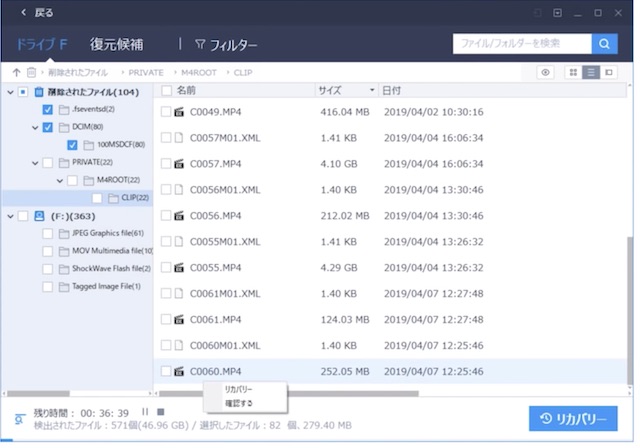Choose 確認する from the context menu
The height and width of the screenshot is (448, 640).
point(239,404)
